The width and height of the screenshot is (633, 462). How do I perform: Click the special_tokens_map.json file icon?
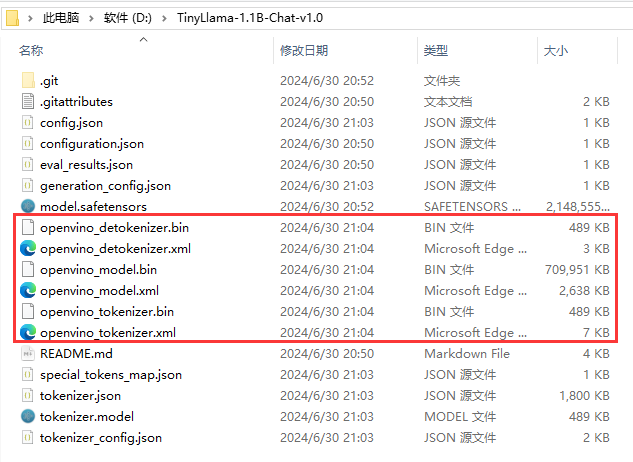(27, 374)
